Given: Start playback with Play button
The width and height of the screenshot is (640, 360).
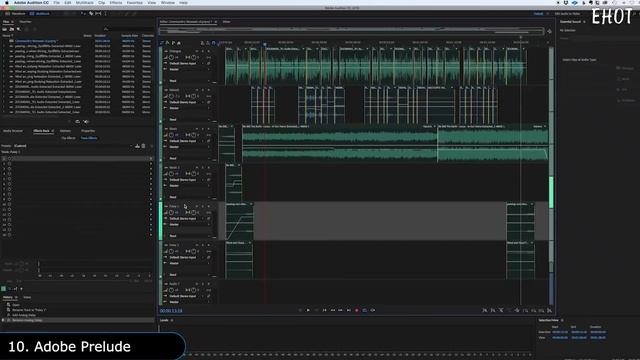Looking at the screenshot, I should click(308, 310).
